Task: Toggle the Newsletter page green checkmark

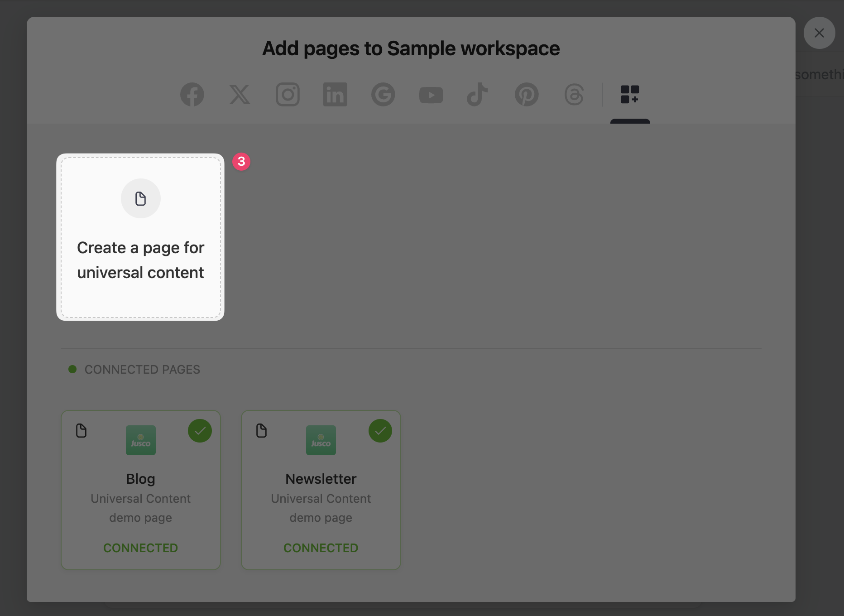Action: pyautogui.click(x=380, y=431)
